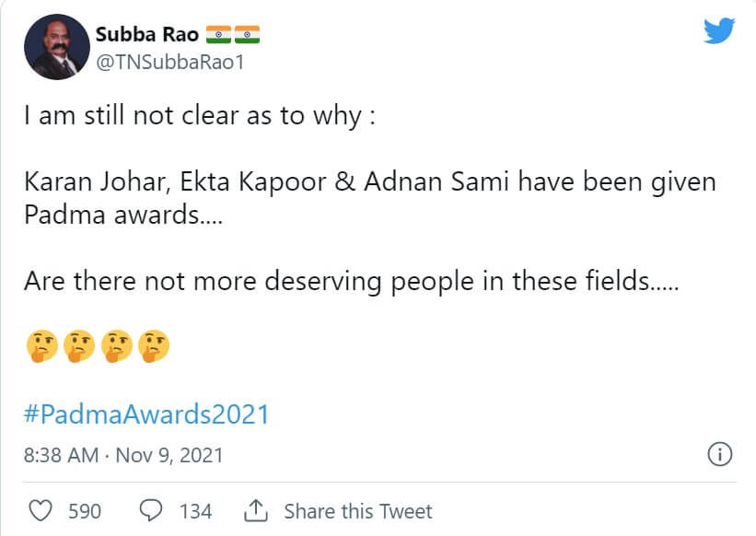Click the "Karan Johar, Ekta Kapoor" tweet line
Screen dimensions: 756x536
(x=368, y=181)
